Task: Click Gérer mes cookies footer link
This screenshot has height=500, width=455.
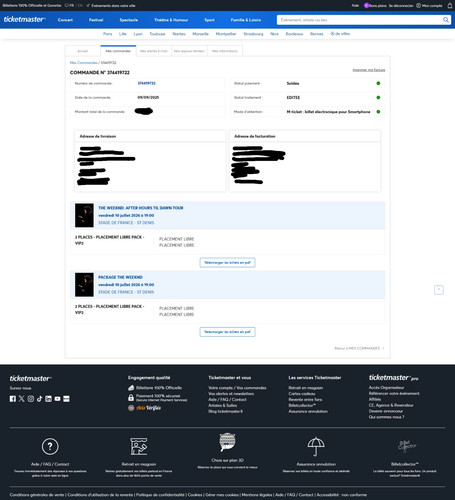Action: (222, 495)
